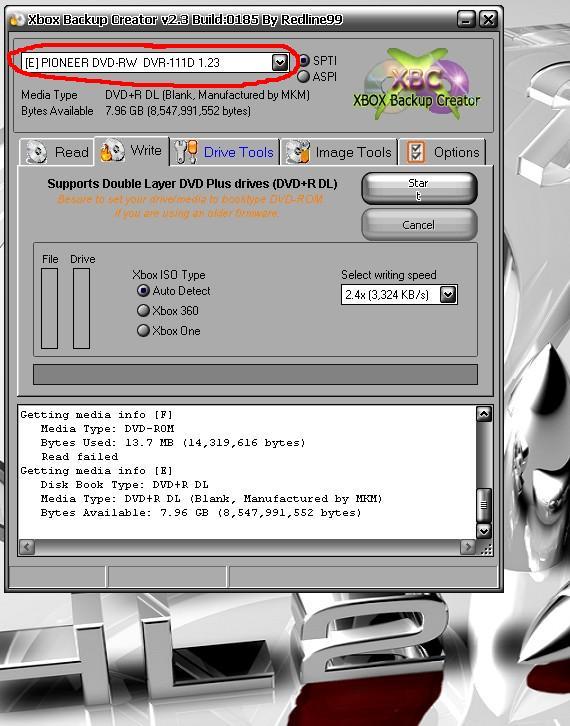Click the XBOX Backup Creator logo

[416, 85]
